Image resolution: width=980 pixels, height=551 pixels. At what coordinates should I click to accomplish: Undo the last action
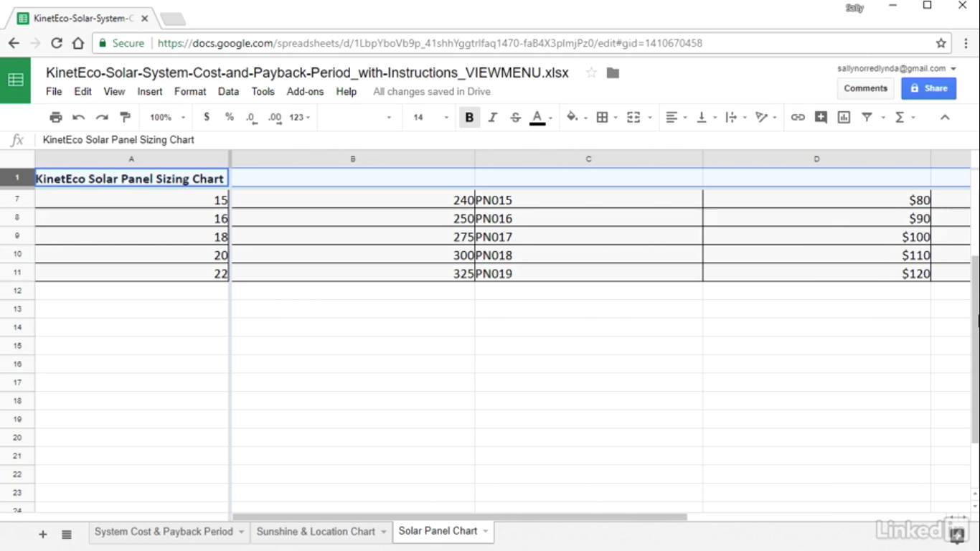(x=79, y=117)
